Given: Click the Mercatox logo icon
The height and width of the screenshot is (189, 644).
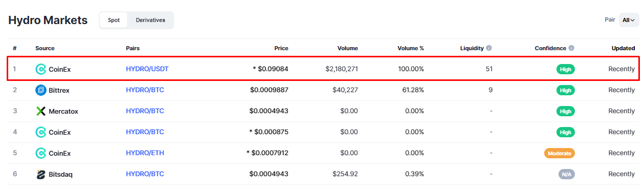Looking at the screenshot, I should (x=40, y=111).
